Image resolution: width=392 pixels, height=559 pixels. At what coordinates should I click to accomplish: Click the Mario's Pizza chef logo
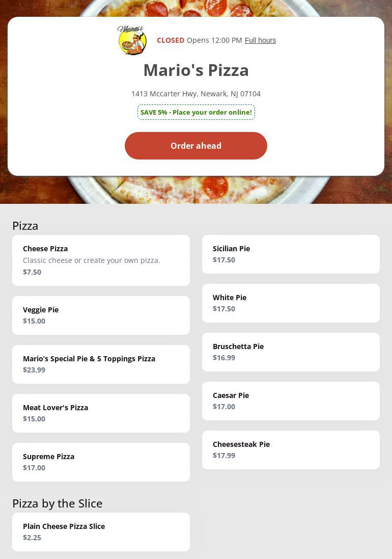132,40
